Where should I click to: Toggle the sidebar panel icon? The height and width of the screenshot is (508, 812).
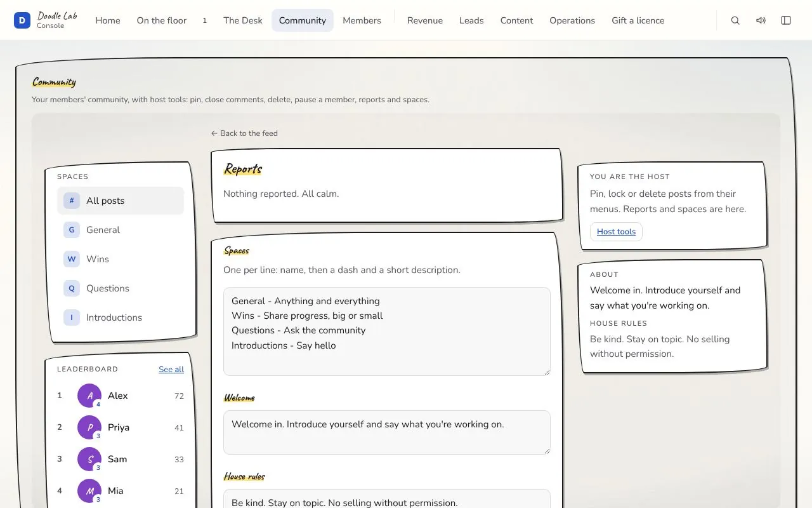pyautogui.click(x=786, y=20)
